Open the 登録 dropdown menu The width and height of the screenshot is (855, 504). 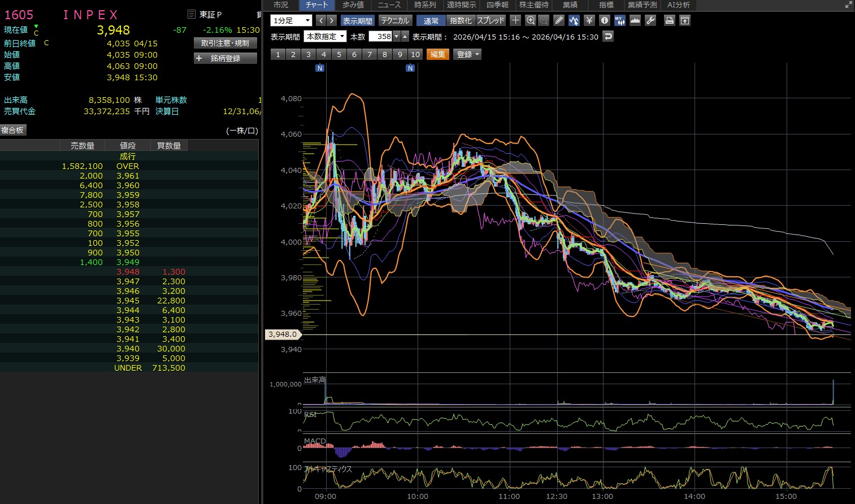(467, 54)
